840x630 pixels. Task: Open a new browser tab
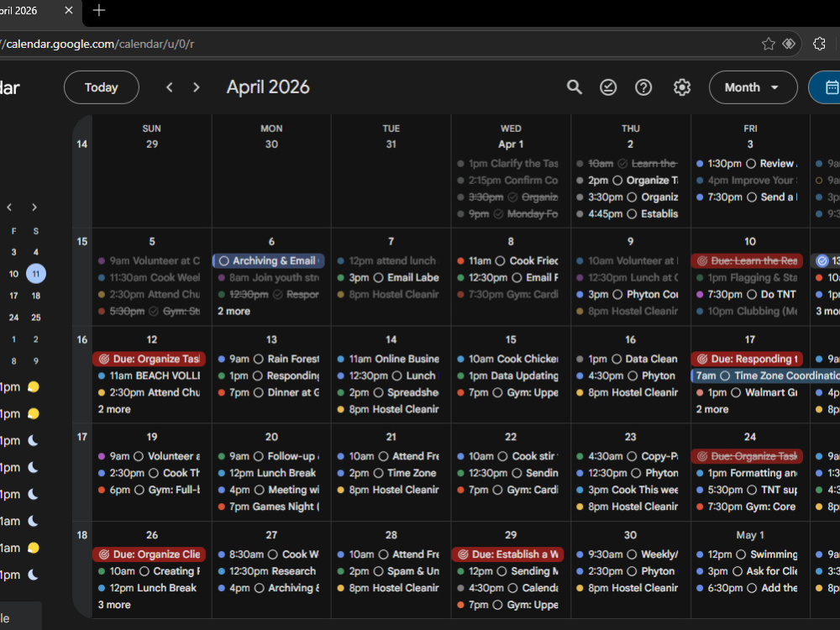click(x=99, y=10)
